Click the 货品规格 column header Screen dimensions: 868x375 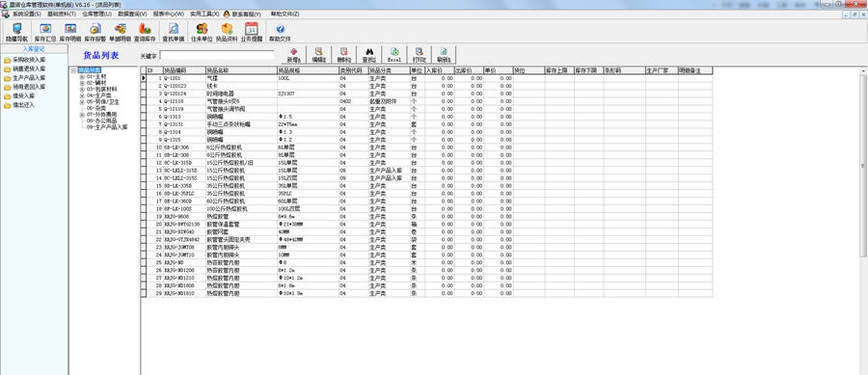308,70
